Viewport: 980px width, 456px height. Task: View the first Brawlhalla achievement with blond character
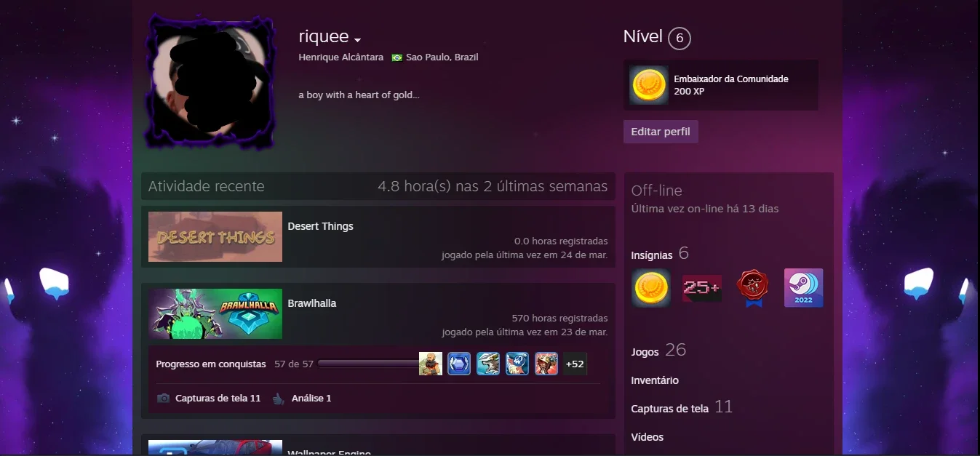pos(431,364)
